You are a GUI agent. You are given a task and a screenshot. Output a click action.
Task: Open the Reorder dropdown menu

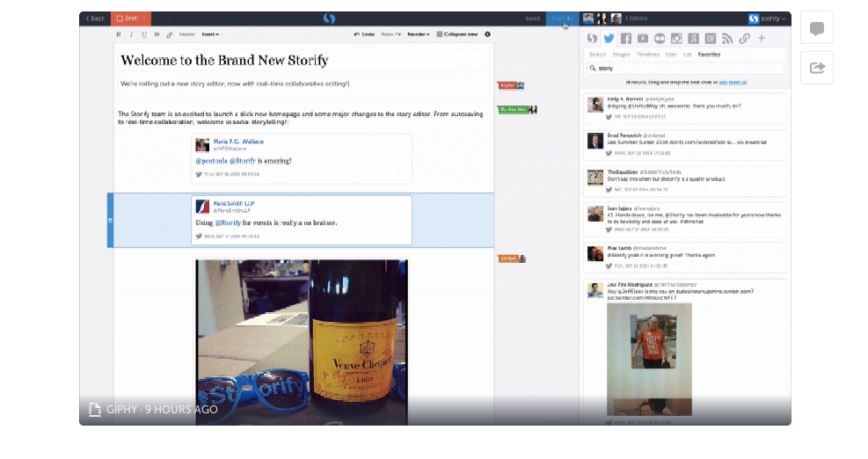[419, 34]
